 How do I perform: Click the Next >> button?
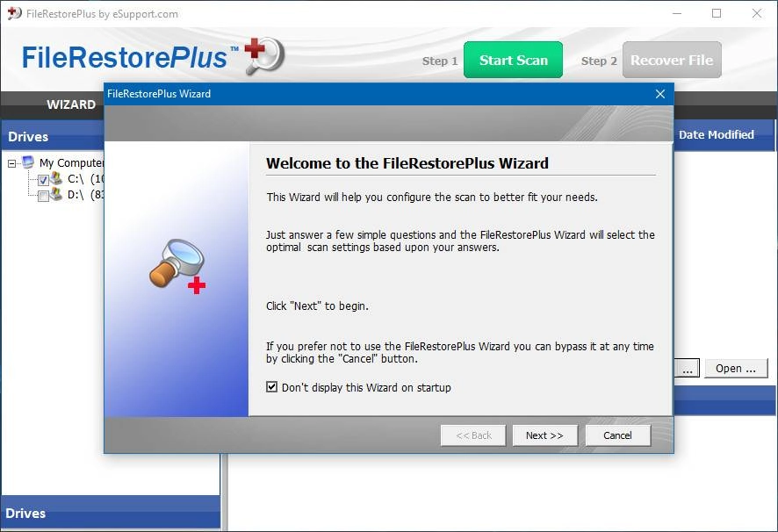(544, 435)
